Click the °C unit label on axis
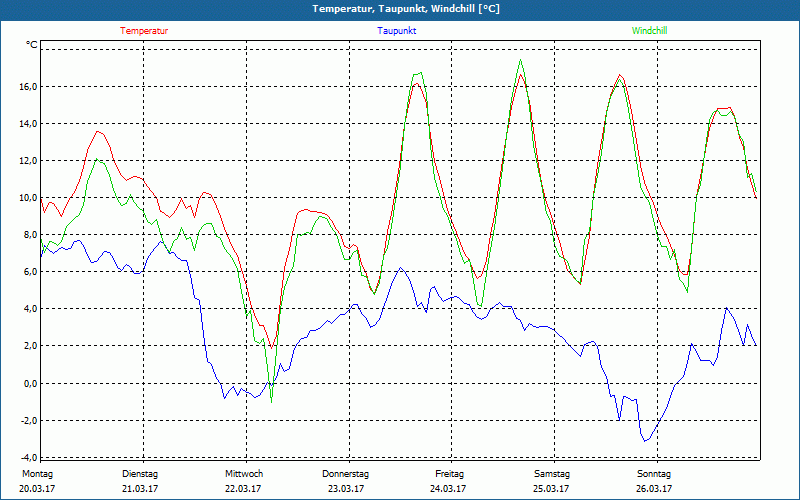The image size is (800, 500). pos(32,45)
